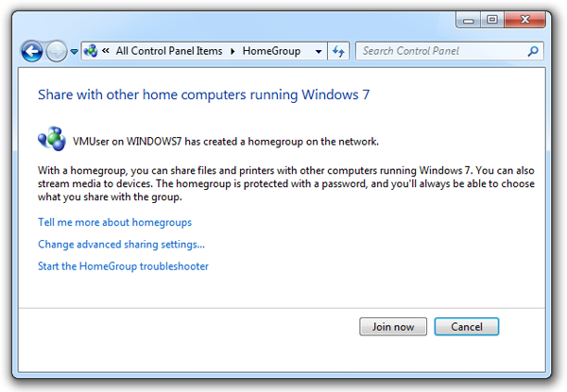Expand the double chevron in address bar

tap(106, 51)
